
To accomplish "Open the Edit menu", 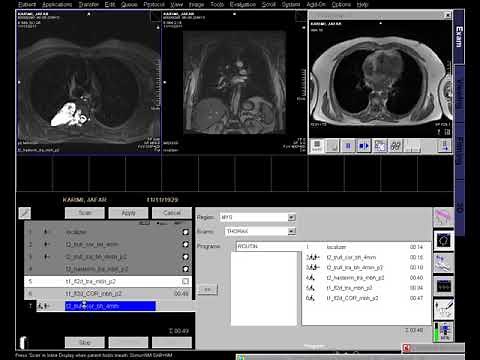I will (110, 4).
